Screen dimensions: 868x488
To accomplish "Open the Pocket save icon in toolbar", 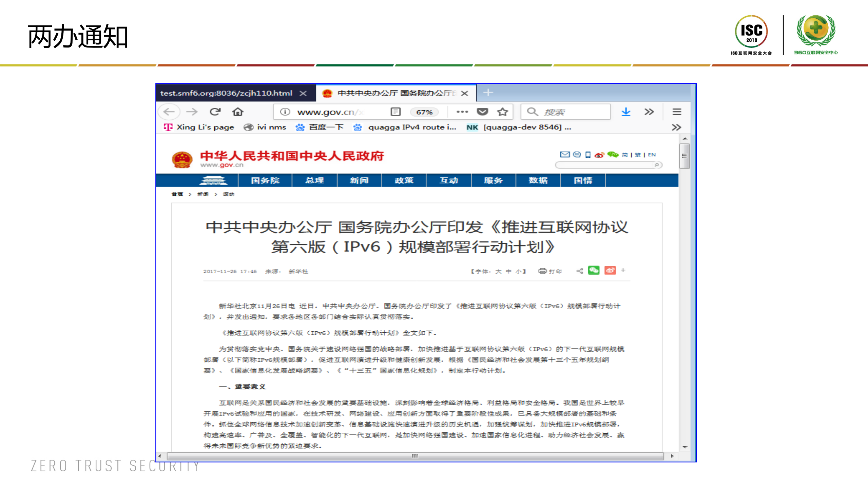I will tap(482, 112).
